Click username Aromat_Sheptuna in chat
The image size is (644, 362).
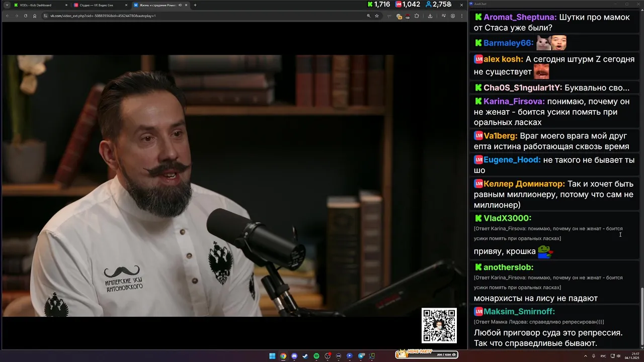(x=520, y=17)
